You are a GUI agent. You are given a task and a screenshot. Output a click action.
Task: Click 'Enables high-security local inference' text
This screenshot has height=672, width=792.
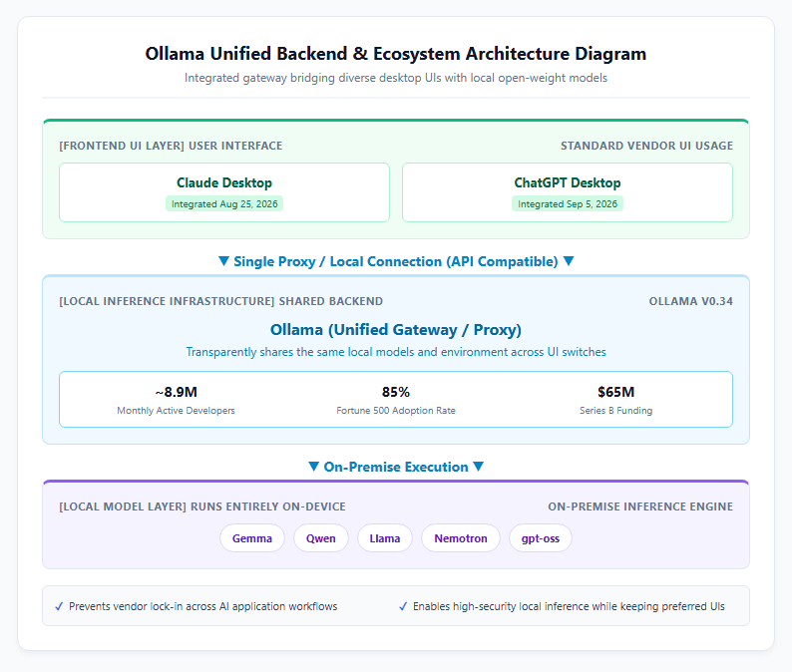[x=569, y=606]
